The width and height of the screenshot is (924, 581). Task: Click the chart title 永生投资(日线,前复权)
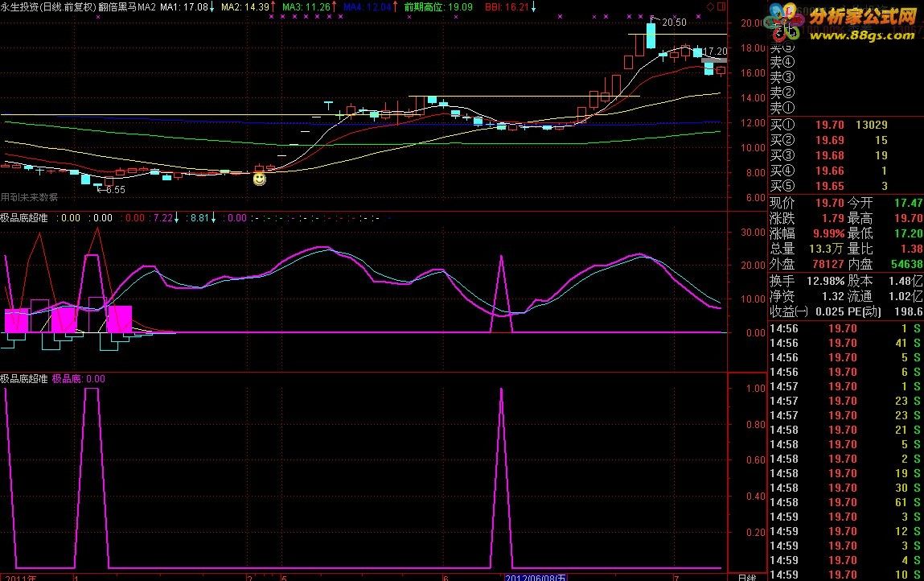(48, 7)
